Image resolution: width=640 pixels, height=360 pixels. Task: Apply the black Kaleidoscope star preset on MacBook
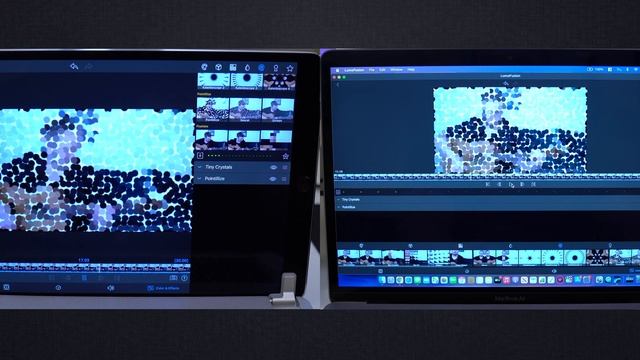597,258
